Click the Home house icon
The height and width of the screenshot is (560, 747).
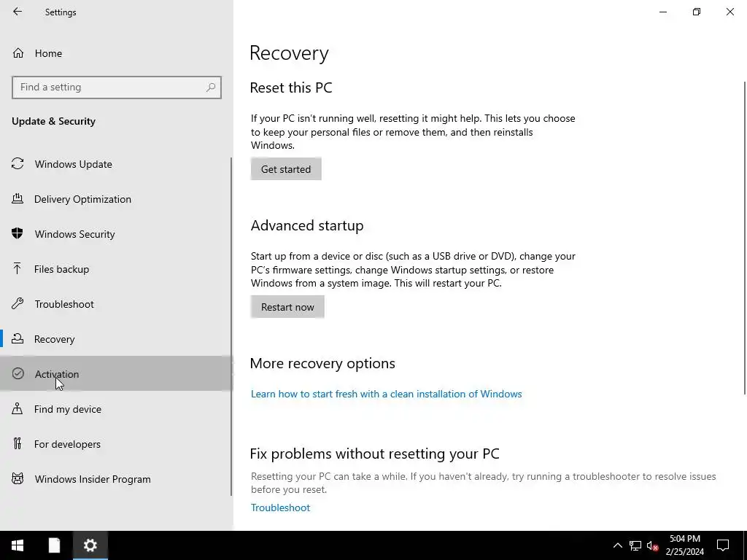tap(18, 52)
